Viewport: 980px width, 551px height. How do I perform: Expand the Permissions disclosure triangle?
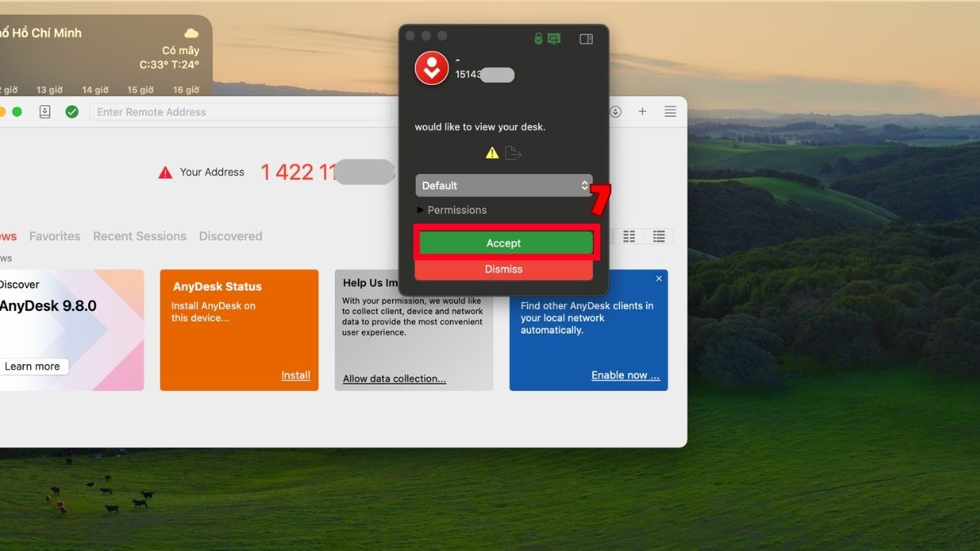click(421, 210)
